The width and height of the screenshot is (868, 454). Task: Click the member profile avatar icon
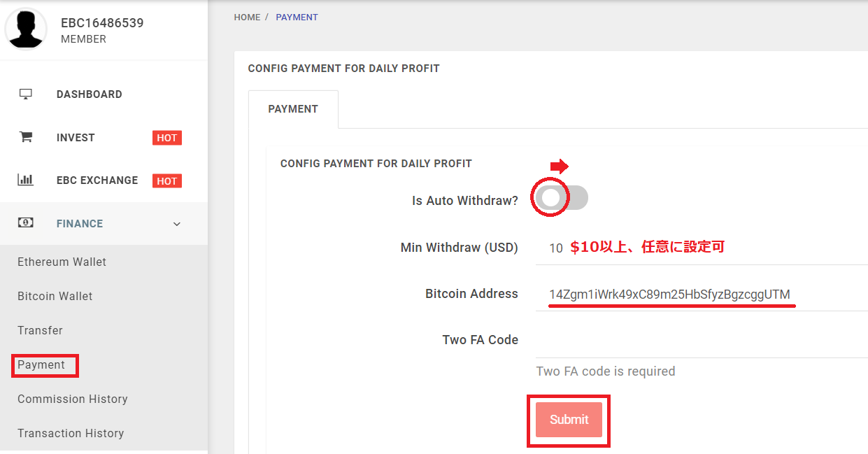26,29
